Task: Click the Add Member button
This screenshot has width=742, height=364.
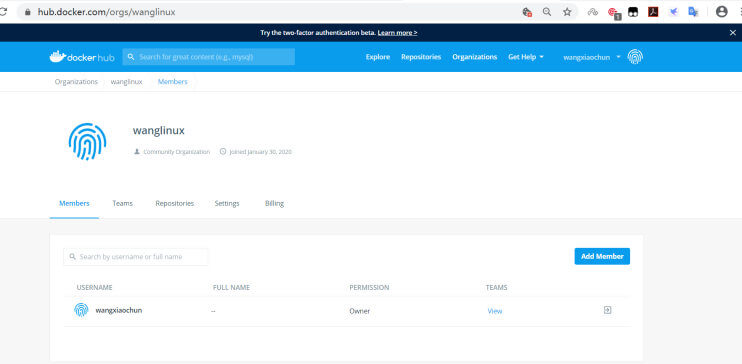Action: point(602,256)
